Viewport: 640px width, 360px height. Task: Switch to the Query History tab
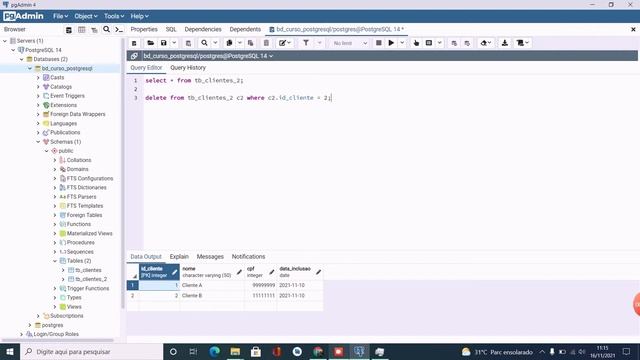[x=188, y=68]
